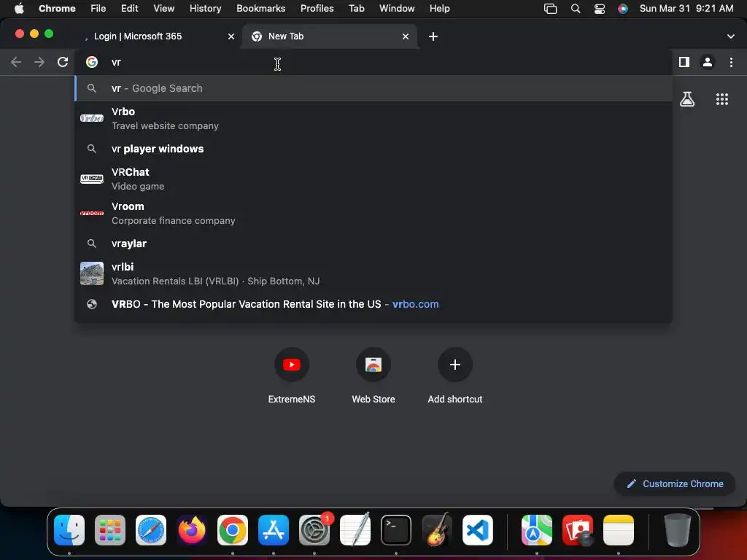Launch Visual Studio Code from the Dock
The height and width of the screenshot is (560, 747).
pos(477,530)
